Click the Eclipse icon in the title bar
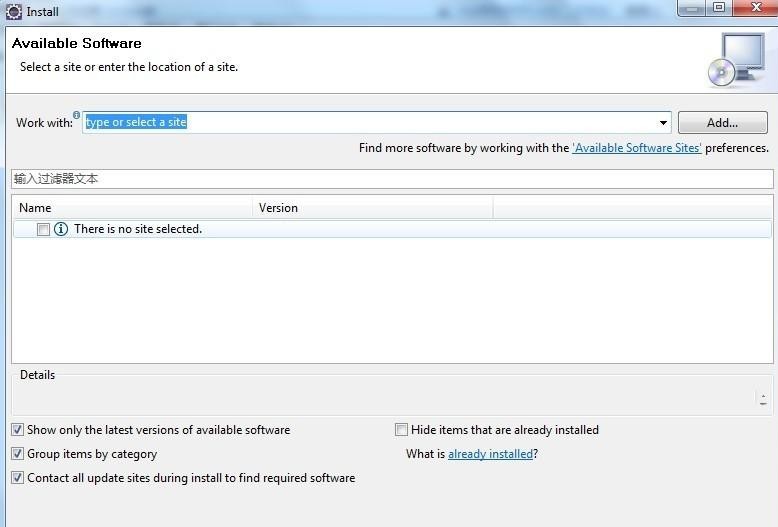The width and height of the screenshot is (778, 527). pyautogui.click(x=14, y=11)
